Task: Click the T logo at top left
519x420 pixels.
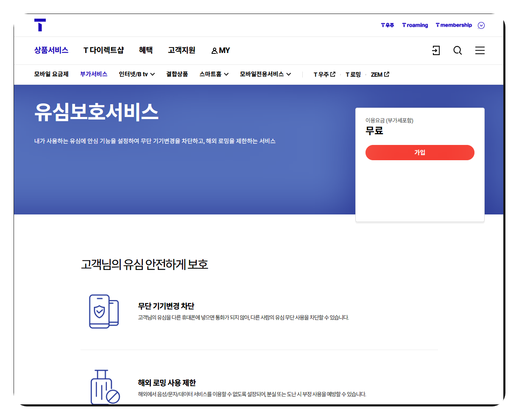Action: point(40,25)
